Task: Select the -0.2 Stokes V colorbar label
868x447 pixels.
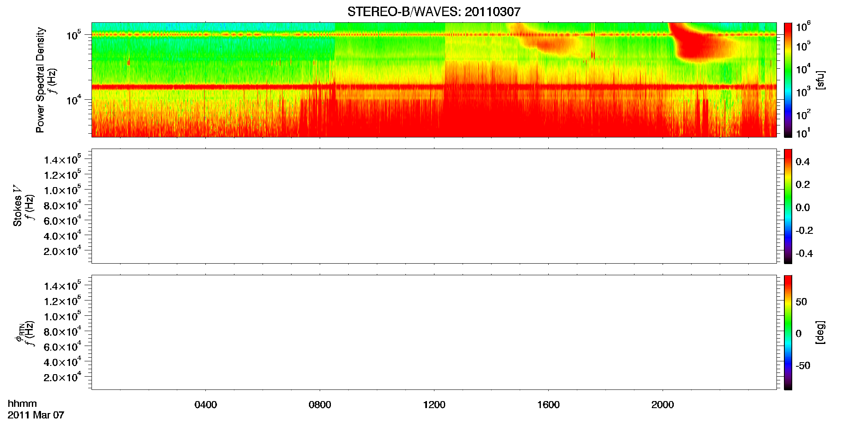Action: tap(804, 231)
